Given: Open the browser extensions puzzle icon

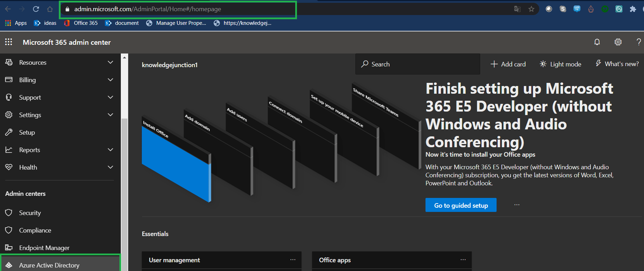Looking at the screenshot, I should pos(633,9).
